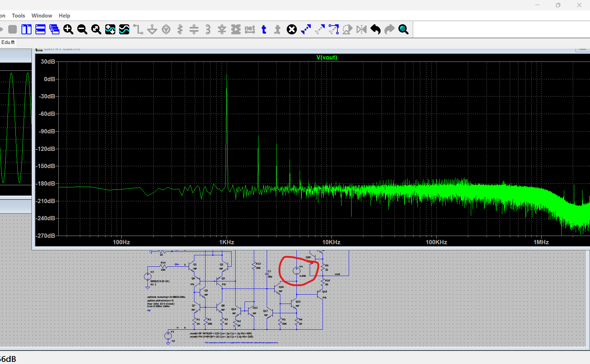590x364 pixels.
Task: Open the Window menu
Action: point(42,16)
